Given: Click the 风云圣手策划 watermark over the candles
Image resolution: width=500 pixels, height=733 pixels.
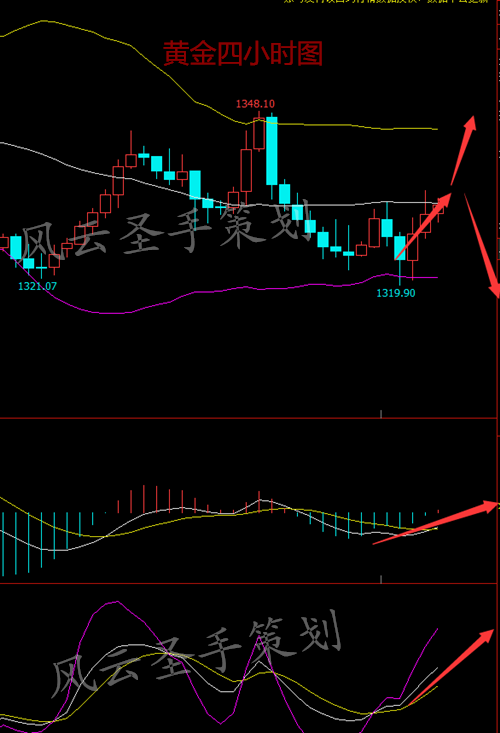Looking at the screenshot, I should [166, 228].
